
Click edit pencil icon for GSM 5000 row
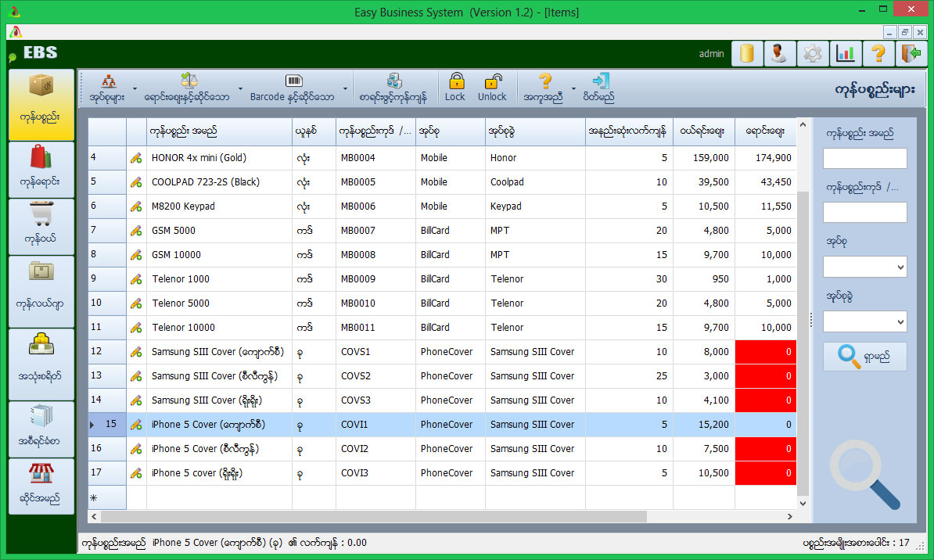[x=136, y=231]
